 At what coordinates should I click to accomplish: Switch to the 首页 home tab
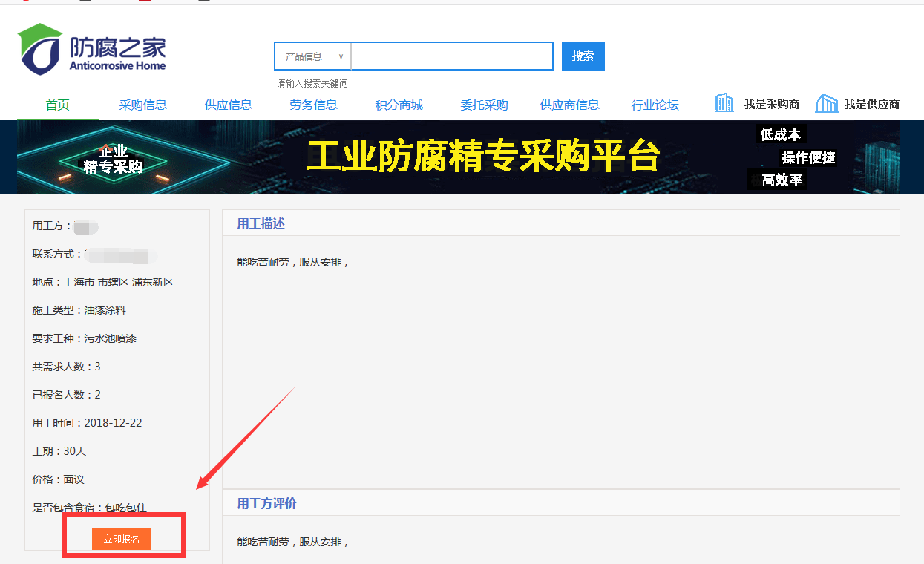click(x=58, y=105)
